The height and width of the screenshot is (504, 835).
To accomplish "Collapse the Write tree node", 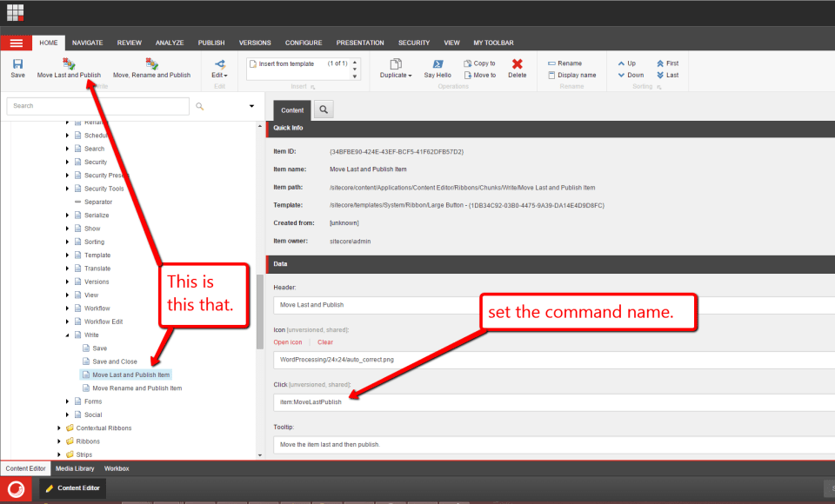I will (x=67, y=335).
